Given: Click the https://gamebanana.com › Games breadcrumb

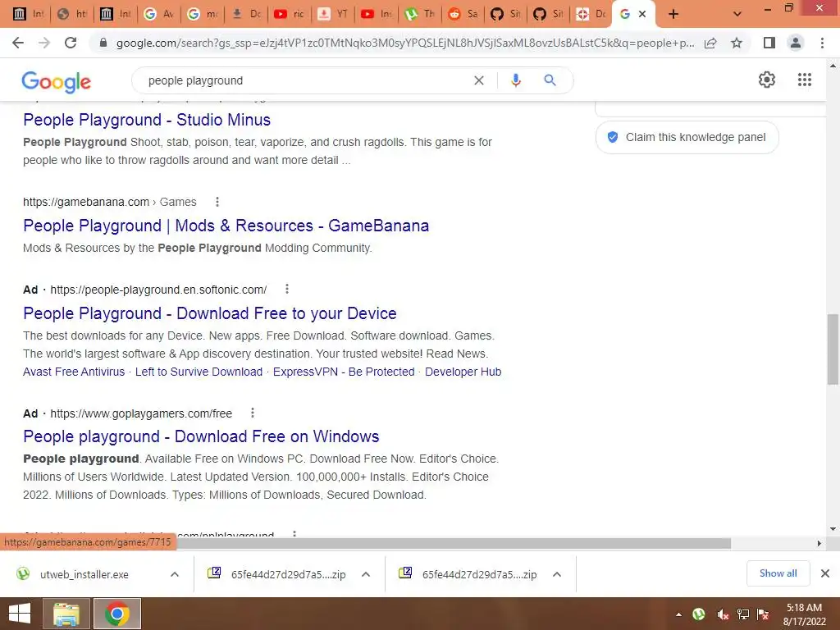Looking at the screenshot, I should pos(110,202).
